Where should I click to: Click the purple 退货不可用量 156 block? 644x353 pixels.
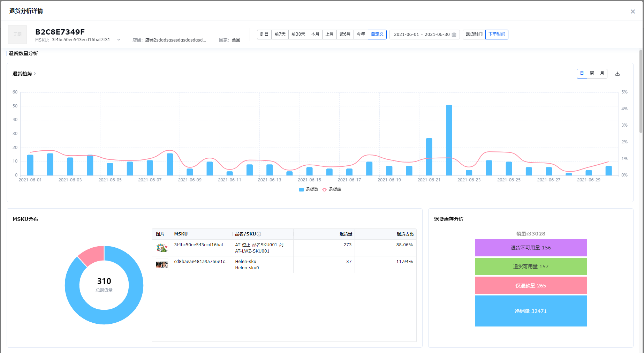pos(531,248)
